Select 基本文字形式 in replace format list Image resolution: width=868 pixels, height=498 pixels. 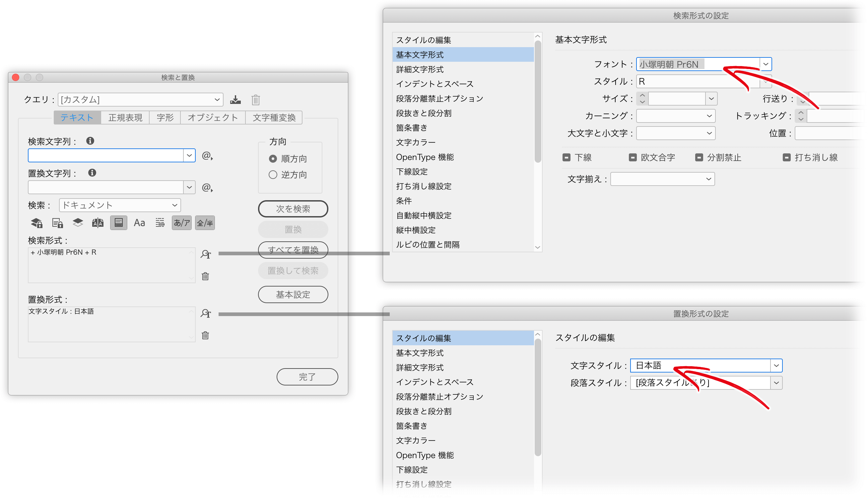point(463,353)
